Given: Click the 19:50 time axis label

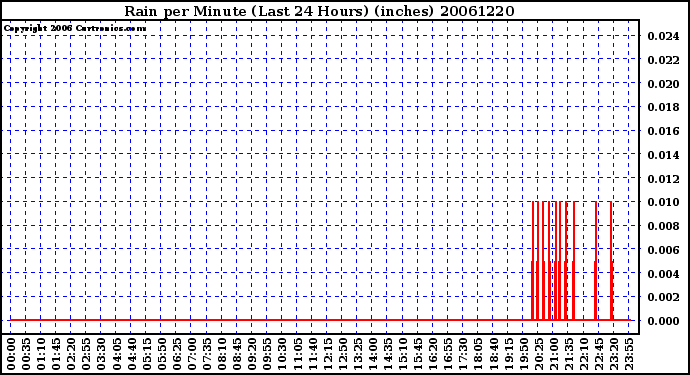Looking at the screenshot, I should click(523, 354).
